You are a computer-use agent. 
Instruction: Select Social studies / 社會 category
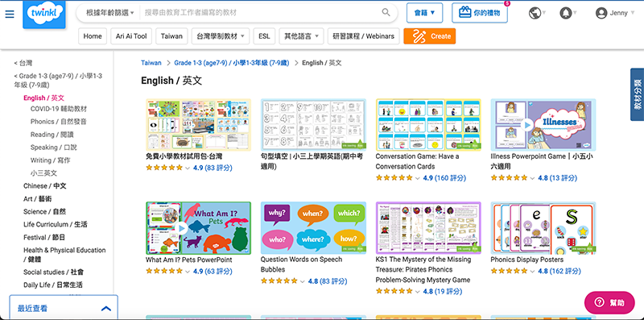pyautogui.click(x=53, y=272)
